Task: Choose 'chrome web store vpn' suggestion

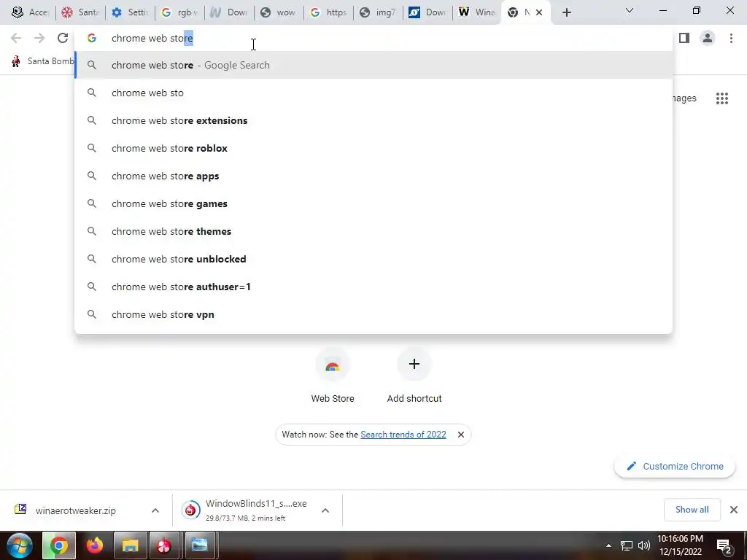Action: 373,314
